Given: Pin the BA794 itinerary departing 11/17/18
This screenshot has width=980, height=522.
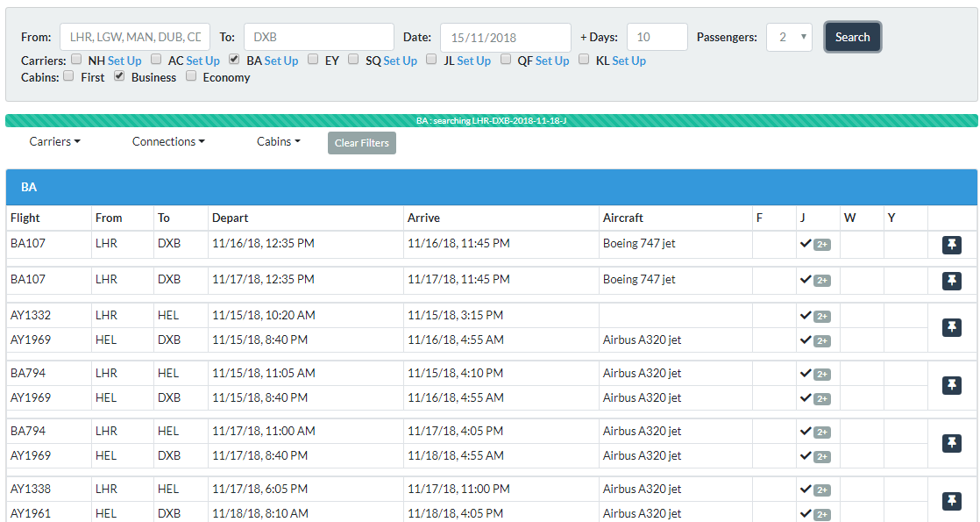Looking at the screenshot, I should coord(951,443).
